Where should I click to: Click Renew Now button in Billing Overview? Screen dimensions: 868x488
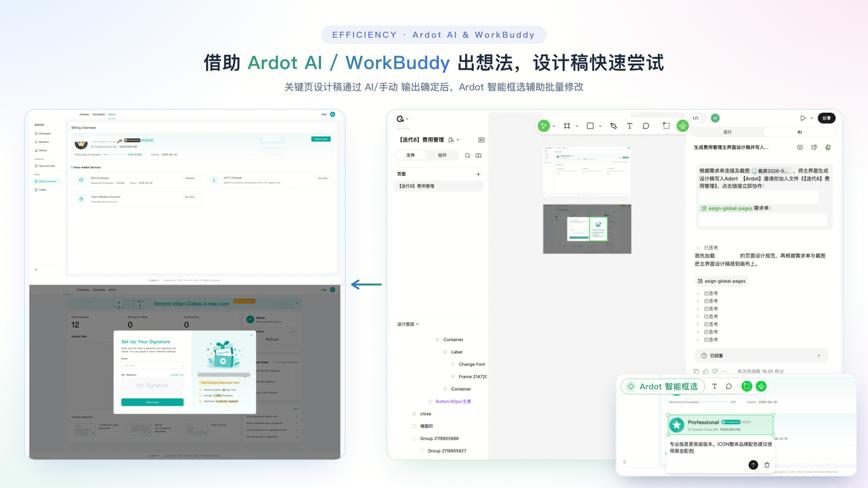click(321, 139)
